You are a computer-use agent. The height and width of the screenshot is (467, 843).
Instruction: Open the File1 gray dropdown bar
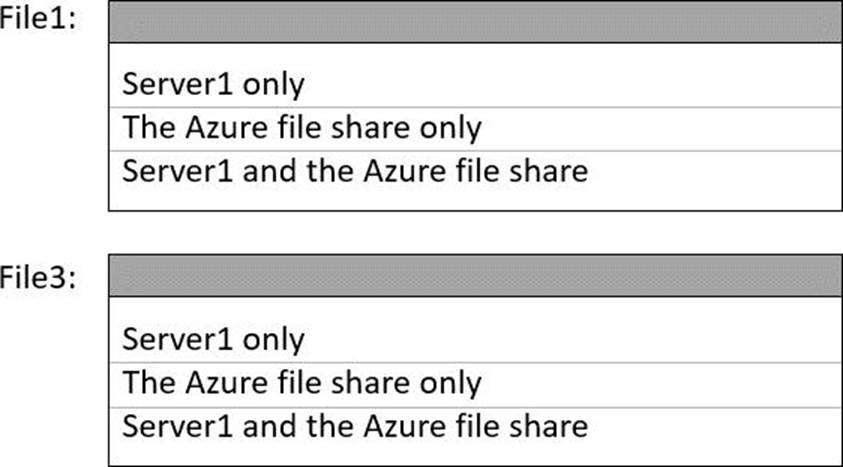(x=474, y=22)
